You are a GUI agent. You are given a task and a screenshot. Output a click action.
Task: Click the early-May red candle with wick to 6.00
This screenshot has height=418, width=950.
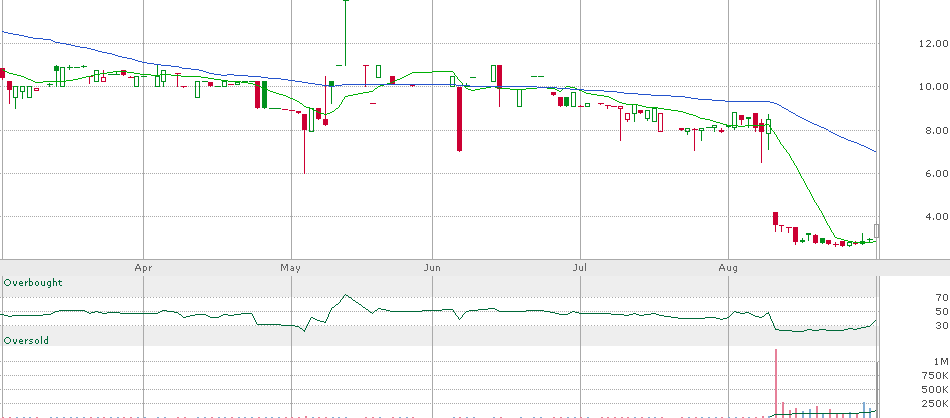[304, 143]
